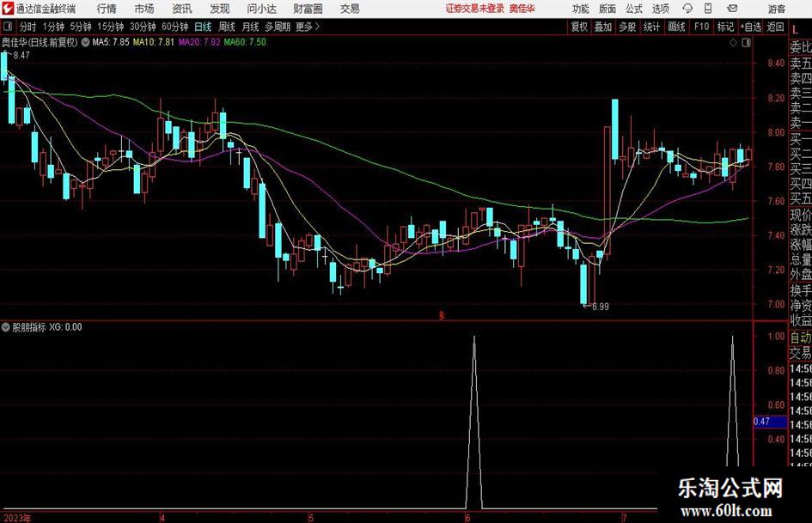Image resolution: width=812 pixels, height=523 pixels.
Task: Click the 返回 back button
Action: (775, 27)
